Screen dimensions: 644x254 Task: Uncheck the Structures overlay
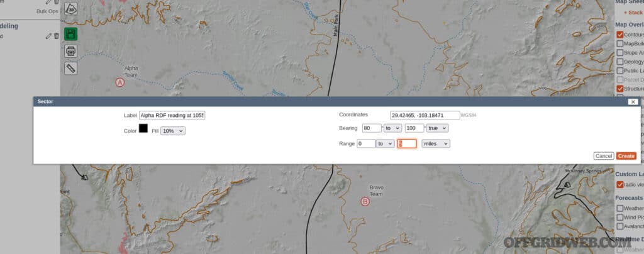(x=619, y=89)
